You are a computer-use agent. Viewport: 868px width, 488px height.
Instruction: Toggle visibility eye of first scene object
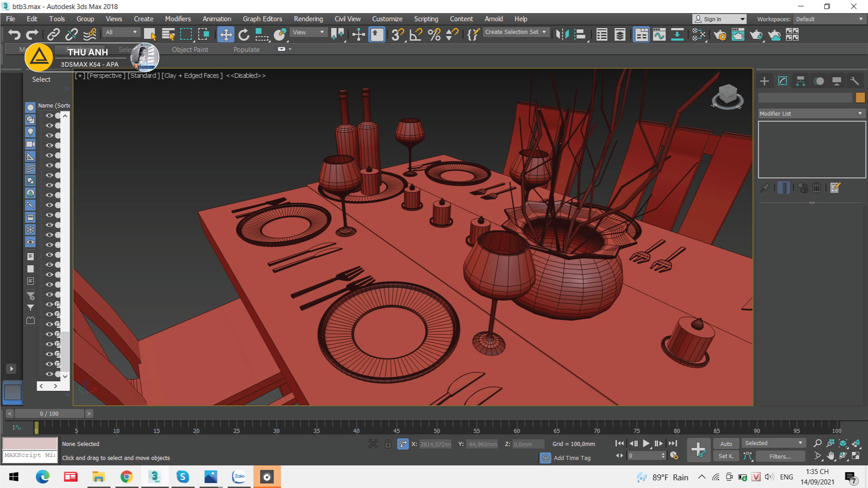point(49,116)
